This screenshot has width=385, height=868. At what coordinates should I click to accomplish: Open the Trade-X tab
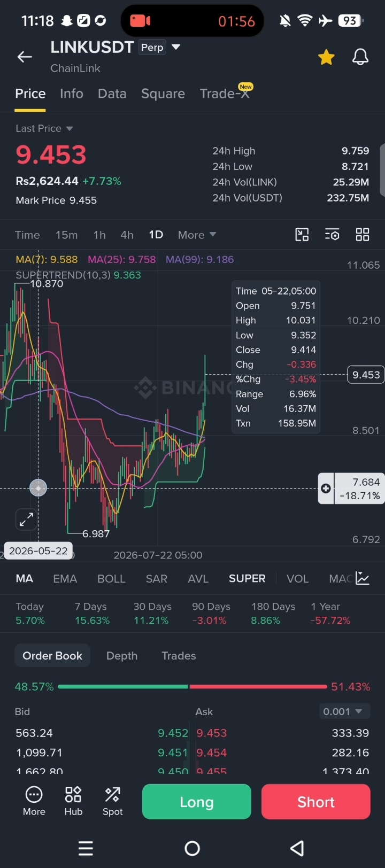225,94
